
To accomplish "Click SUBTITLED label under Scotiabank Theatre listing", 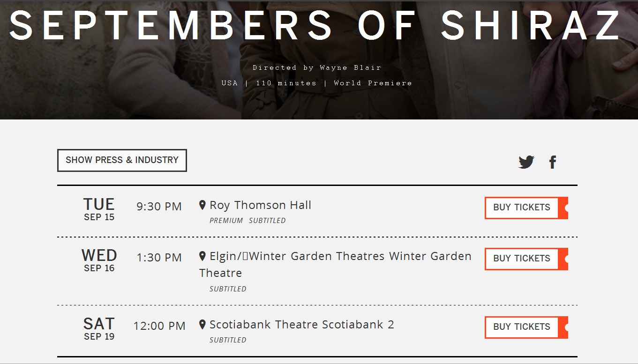I will pos(228,340).
